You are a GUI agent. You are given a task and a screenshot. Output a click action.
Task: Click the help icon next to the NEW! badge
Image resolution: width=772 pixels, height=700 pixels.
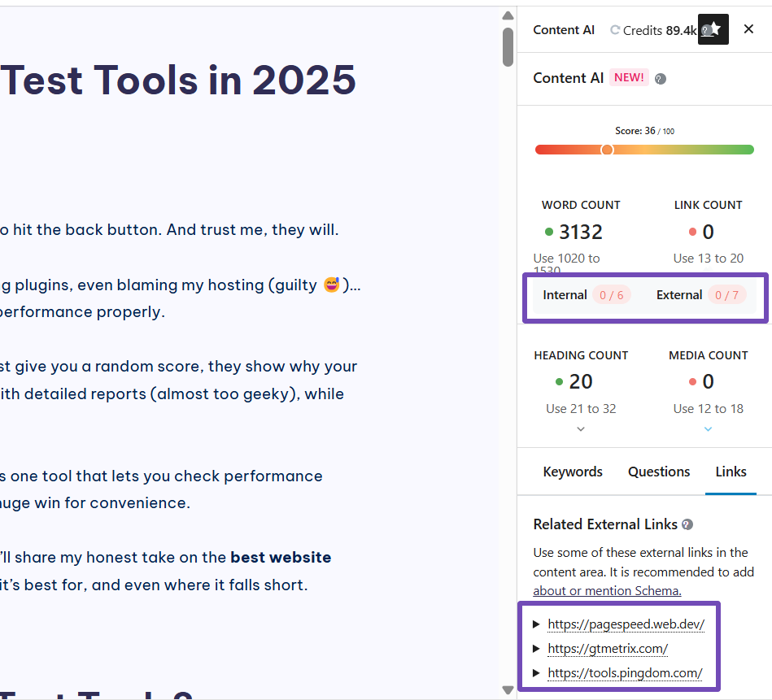660,78
